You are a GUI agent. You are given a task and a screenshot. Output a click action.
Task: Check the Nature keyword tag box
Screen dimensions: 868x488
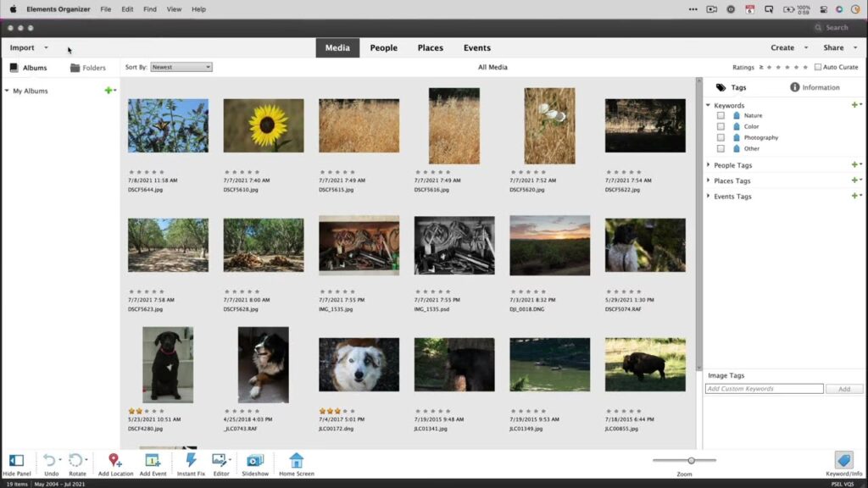[721, 115]
